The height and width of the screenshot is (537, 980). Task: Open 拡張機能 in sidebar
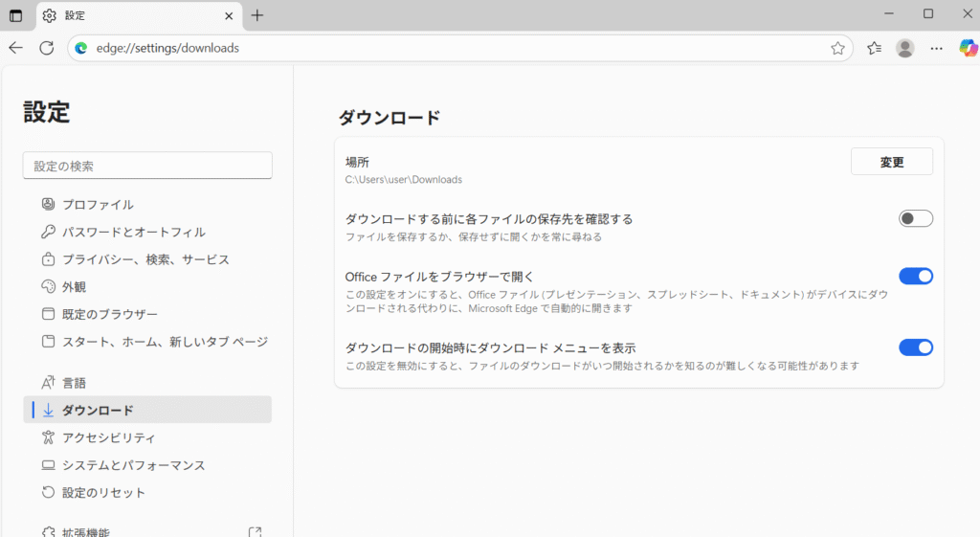tap(147, 531)
